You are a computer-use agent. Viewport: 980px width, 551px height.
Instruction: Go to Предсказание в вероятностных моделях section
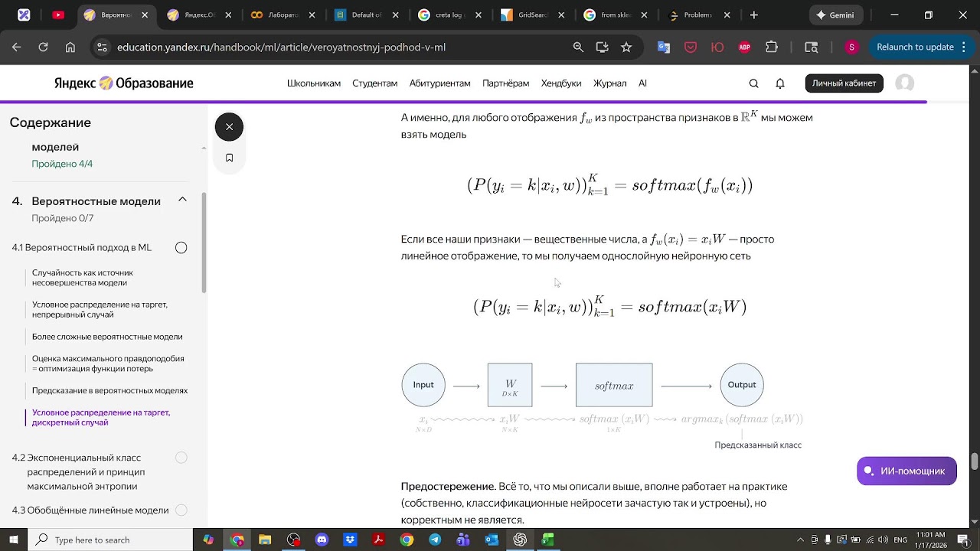point(109,390)
